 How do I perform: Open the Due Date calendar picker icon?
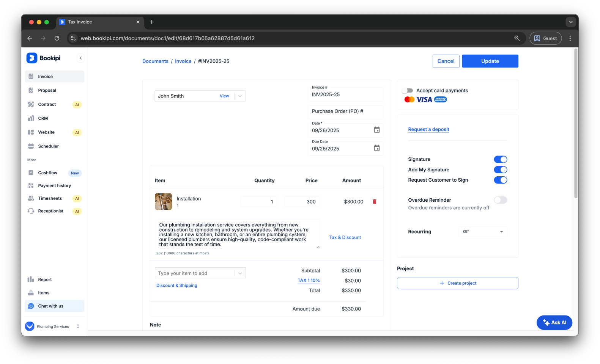pos(377,148)
